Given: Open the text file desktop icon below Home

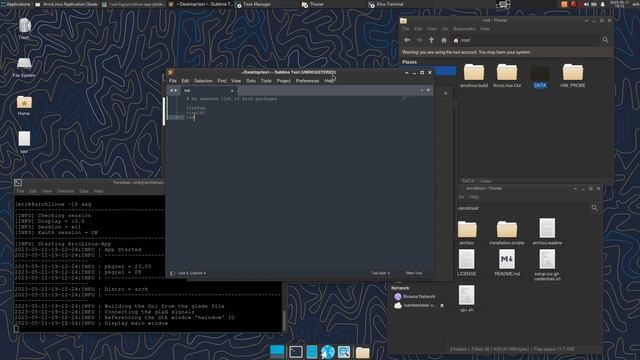Looking at the screenshot, I should (x=24, y=142).
